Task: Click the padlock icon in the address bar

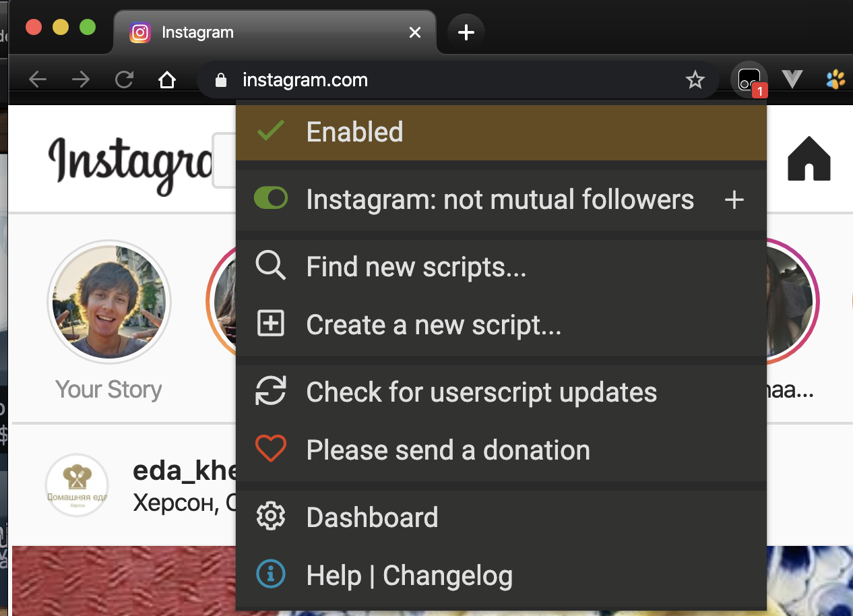Action: coord(220,81)
